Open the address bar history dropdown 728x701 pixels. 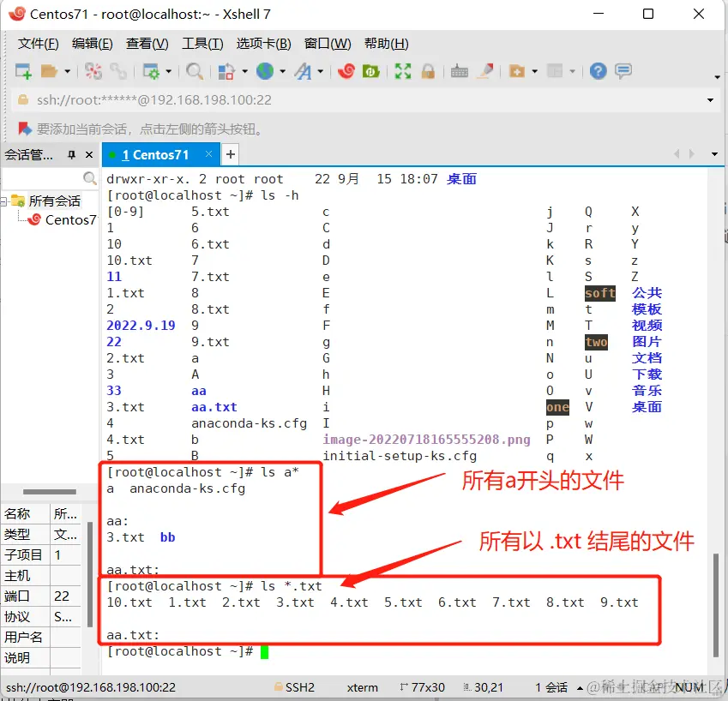tap(710, 100)
